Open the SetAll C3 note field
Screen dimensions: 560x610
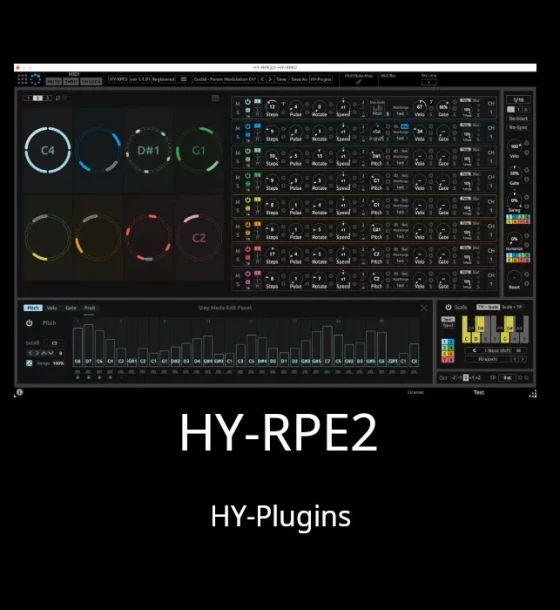54,343
